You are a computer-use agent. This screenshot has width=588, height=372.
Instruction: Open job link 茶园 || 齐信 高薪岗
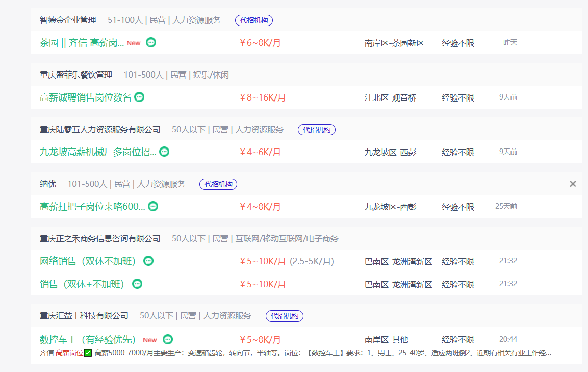pos(82,43)
